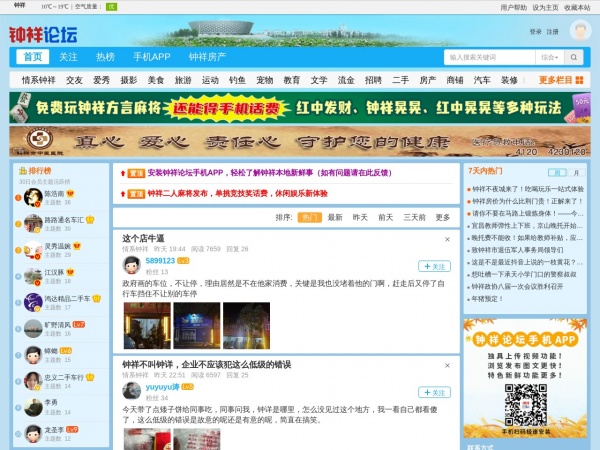Screen dimensions: 600x450
Task: Follow user 5899123 with 关注 button
Action: tap(433, 267)
